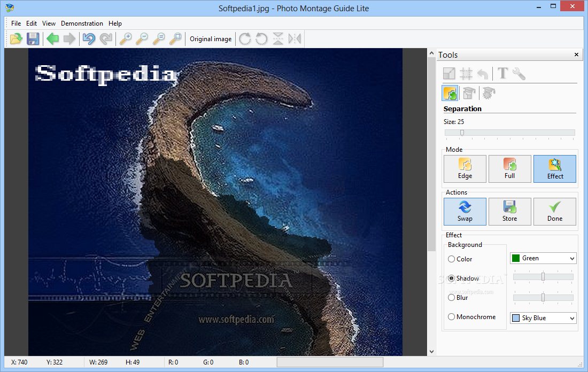This screenshot has width=588, height=372.
Task: Select the resize tool in Tools panel
Action: click(x=449, y=74)
